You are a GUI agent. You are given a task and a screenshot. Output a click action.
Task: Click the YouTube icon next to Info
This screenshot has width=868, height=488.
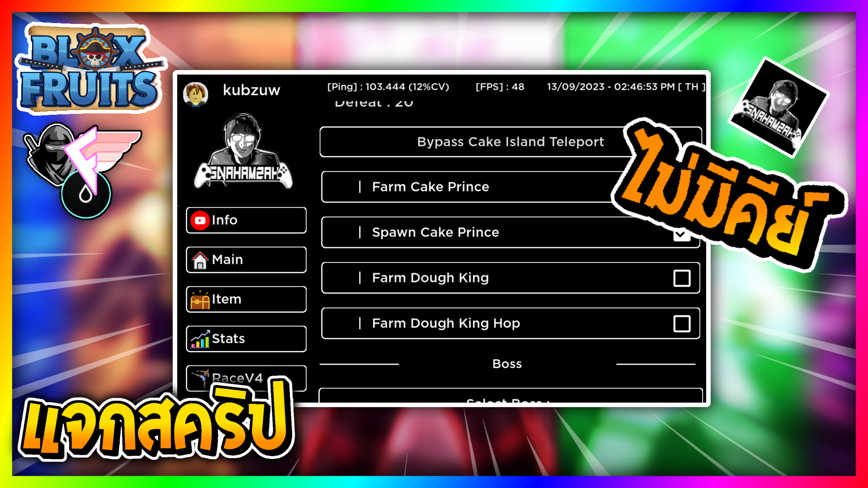pos(201,220)
